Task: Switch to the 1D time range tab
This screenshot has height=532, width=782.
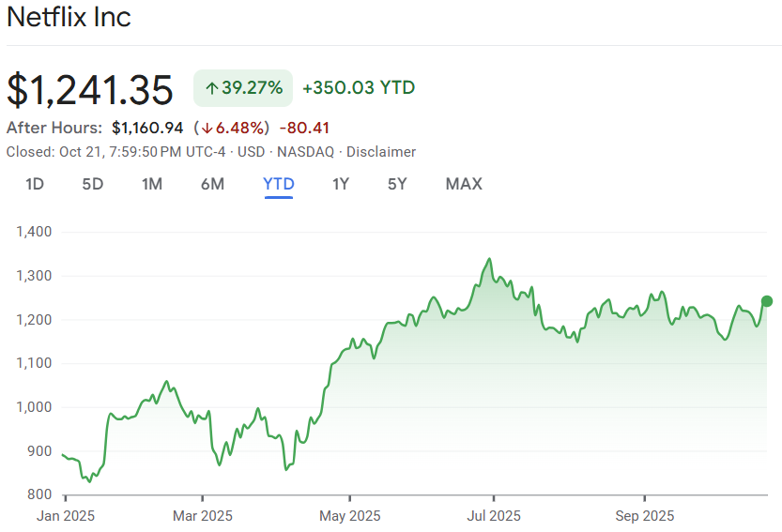Action: click(35, 184)
